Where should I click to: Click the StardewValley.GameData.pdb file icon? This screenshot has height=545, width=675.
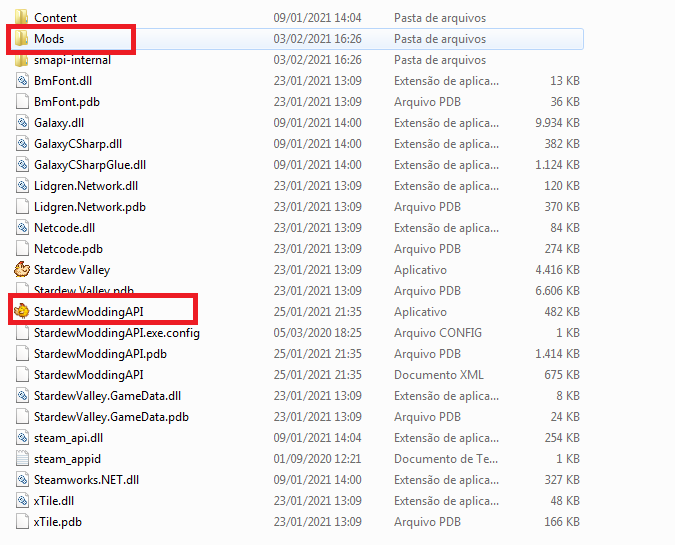(22, 417)
